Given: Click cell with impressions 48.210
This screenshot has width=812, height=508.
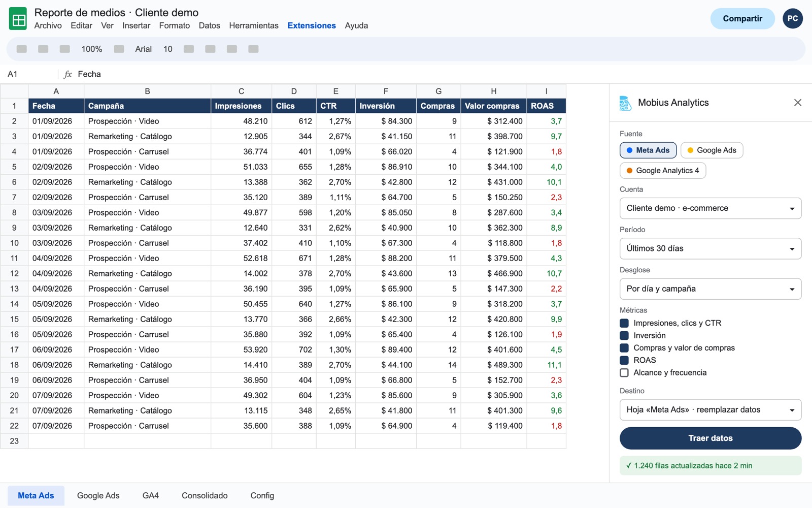Looking at the screenshot, I should tap(242, 121).
